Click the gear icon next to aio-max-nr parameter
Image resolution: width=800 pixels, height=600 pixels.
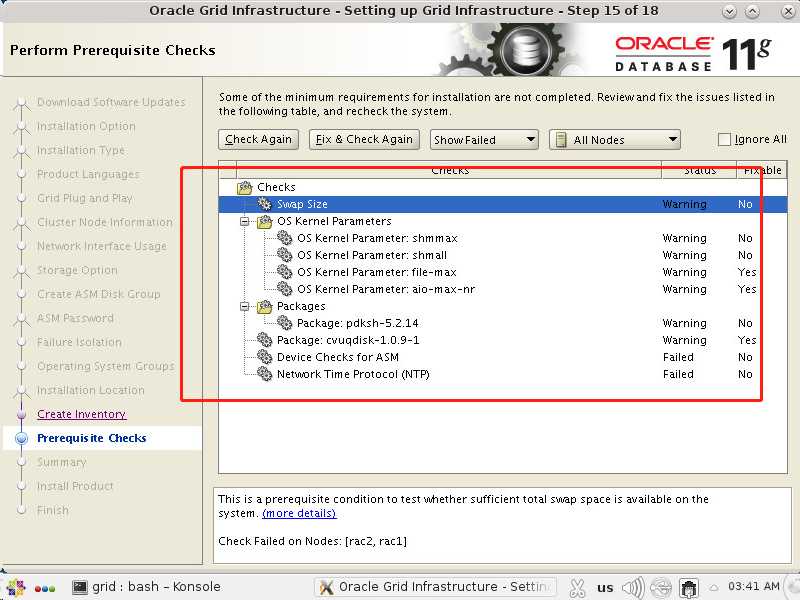284,289
